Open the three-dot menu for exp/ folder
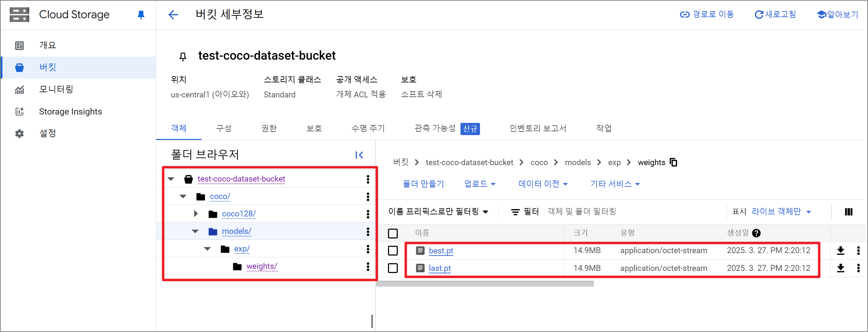 [x=368, y=249]
